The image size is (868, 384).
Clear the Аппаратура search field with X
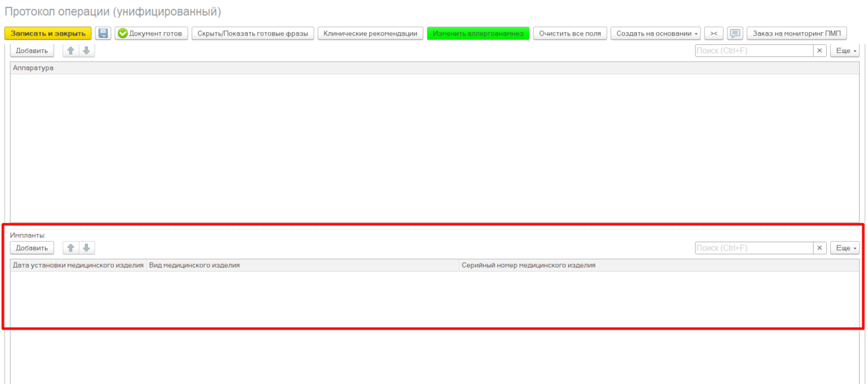click(820, 51)
